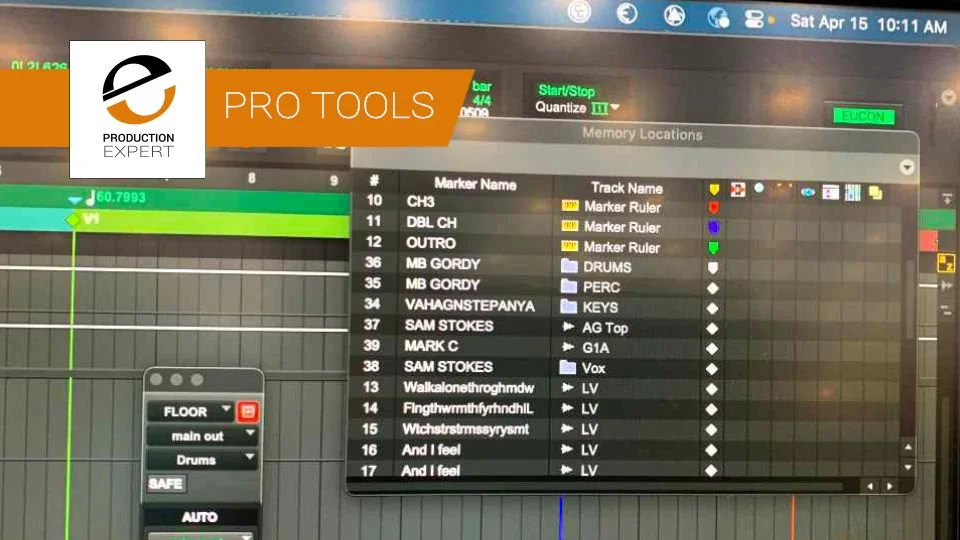The image size is (960, 540).
Task: Select memory location 37 SAM STOKES
Action: coord(449,326)
